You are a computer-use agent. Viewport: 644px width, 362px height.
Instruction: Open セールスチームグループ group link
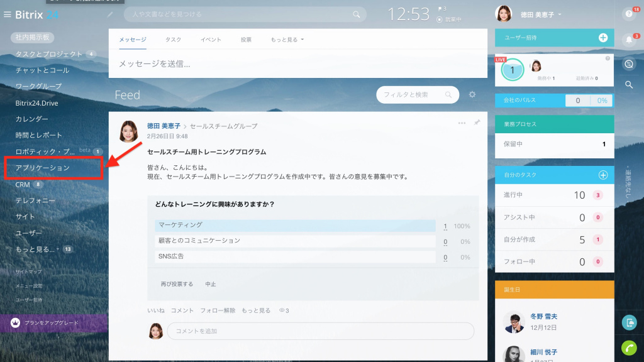click(x=223, y=126)
